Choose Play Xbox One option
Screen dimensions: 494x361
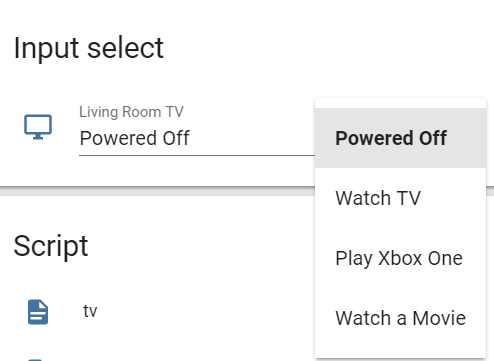400,258
